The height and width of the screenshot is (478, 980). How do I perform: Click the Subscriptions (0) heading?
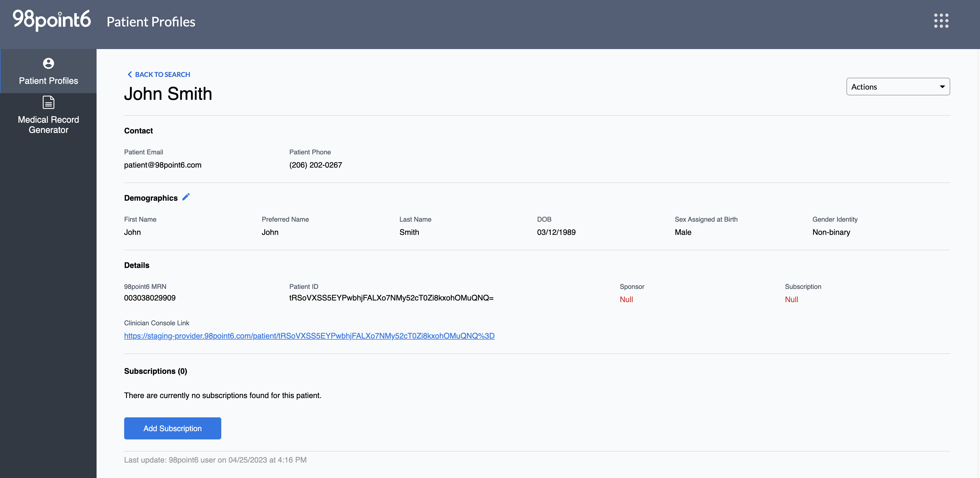[155, 371]
